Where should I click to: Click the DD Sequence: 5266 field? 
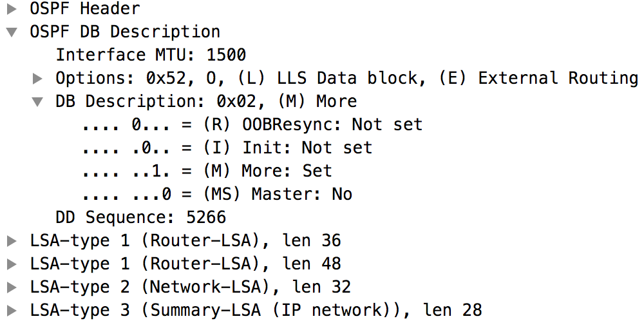[x=141, y=218]
